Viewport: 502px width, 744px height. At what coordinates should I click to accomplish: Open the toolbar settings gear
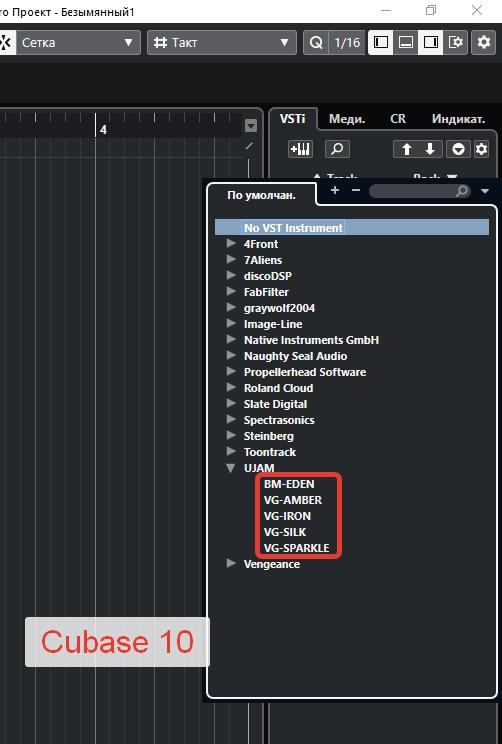click(483, 43)
